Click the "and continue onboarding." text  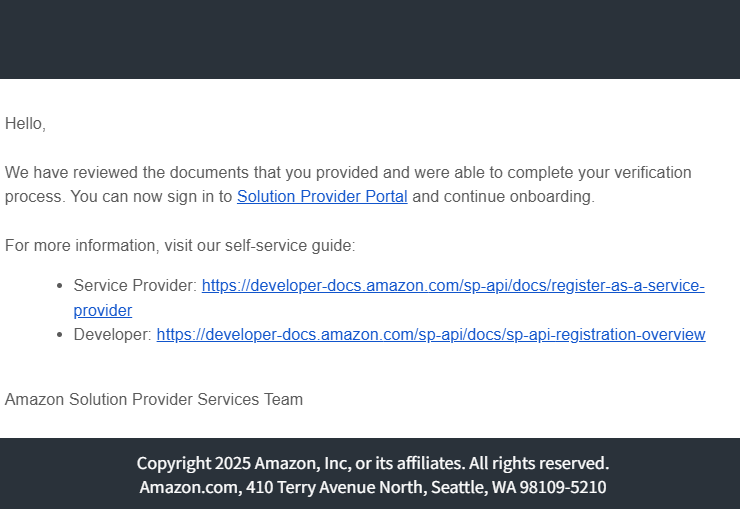[x=503, y=197]
